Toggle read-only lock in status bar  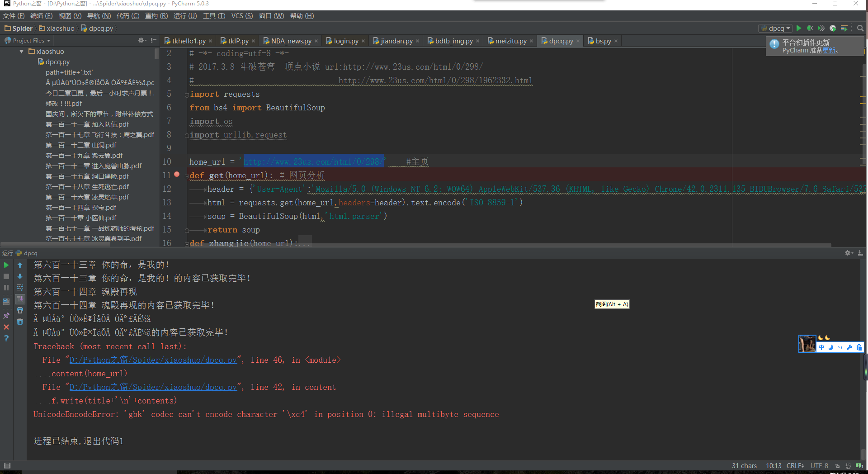[x=838, y=466]
